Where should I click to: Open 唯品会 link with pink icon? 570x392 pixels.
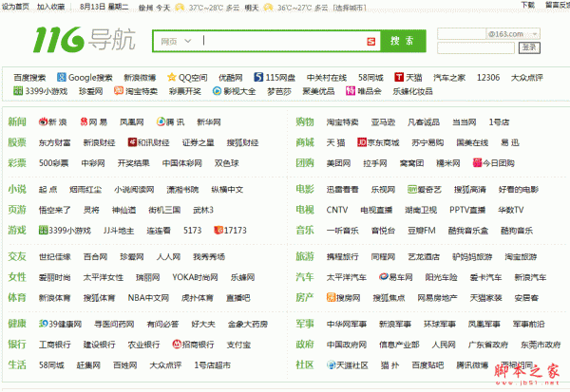[x=363, y=91]
